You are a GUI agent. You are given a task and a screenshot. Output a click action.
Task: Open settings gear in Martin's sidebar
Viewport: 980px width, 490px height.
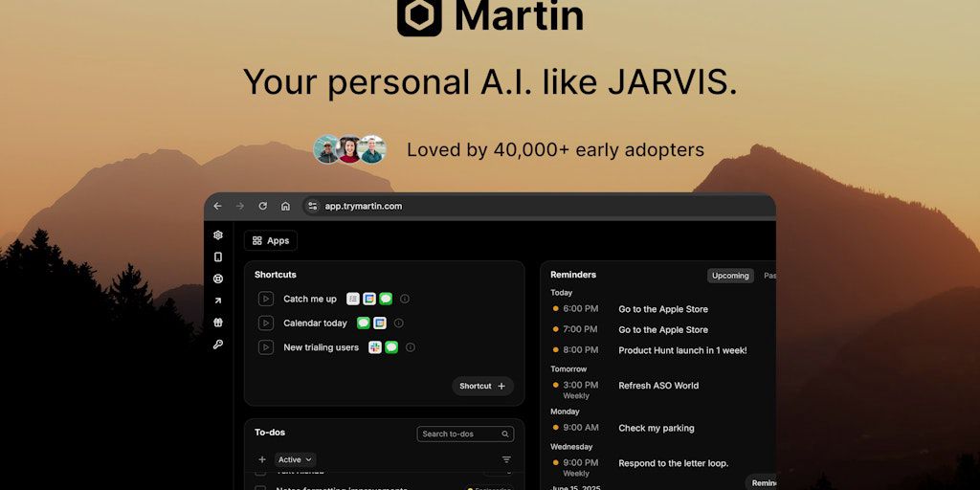tap(217, 235)
